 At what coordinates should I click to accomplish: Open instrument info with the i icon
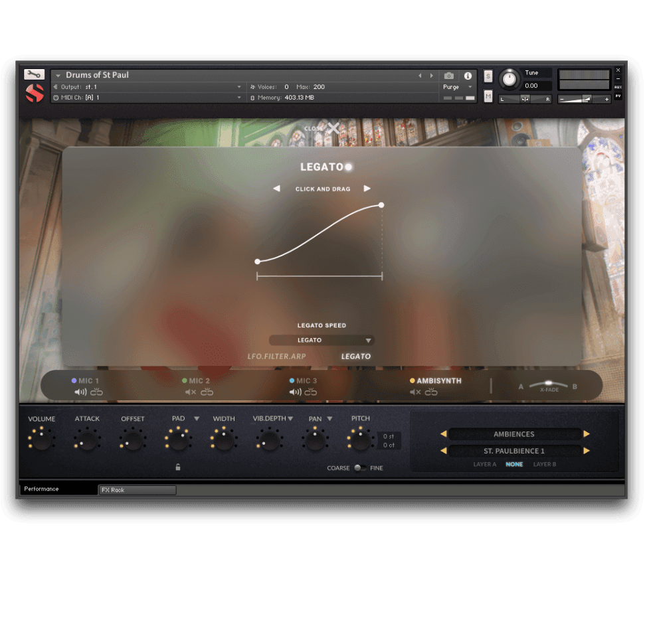pyautogui.click(x=468, y=76)
